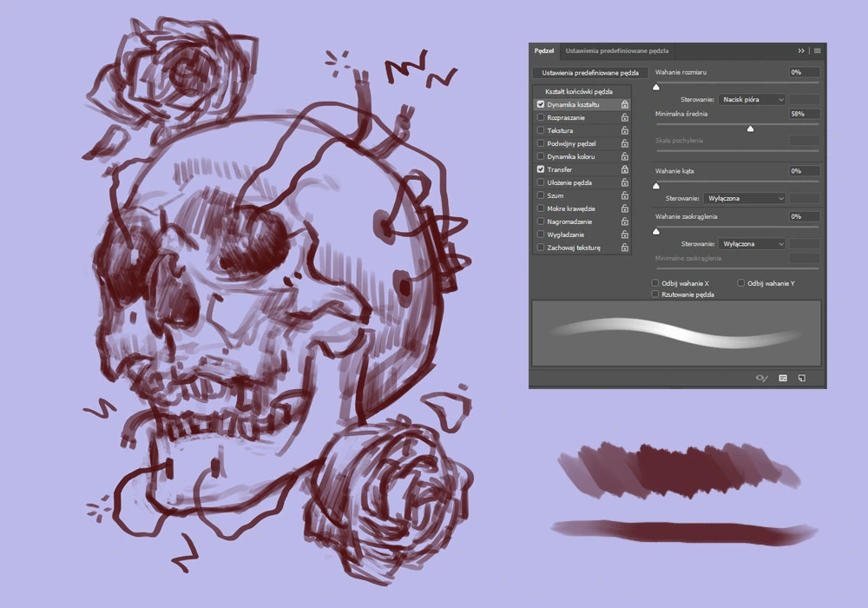Collapse the brush panel with double-arrow icon
The width and height of the screenshot is (868, 608).
801,51
